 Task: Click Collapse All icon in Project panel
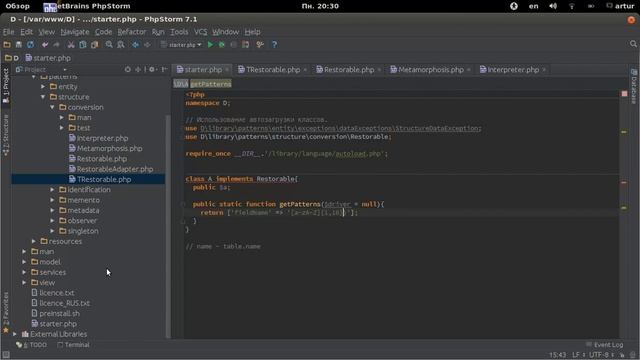coord(138,69)
